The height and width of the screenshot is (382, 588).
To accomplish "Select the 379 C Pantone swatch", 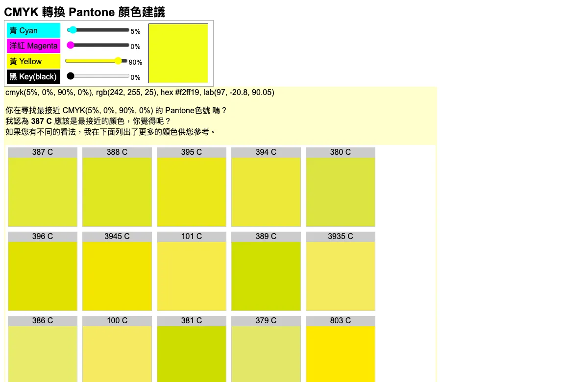I will click(266, 349).
